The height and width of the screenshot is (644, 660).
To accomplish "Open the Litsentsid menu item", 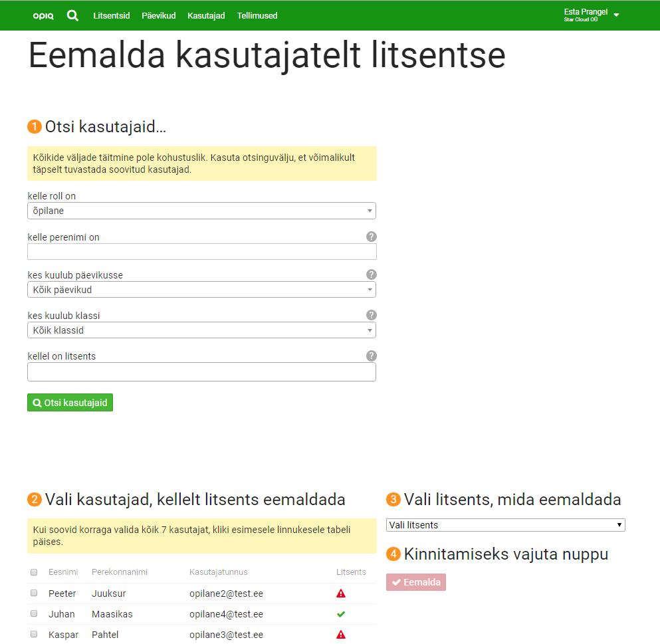I will pos(112,15).
